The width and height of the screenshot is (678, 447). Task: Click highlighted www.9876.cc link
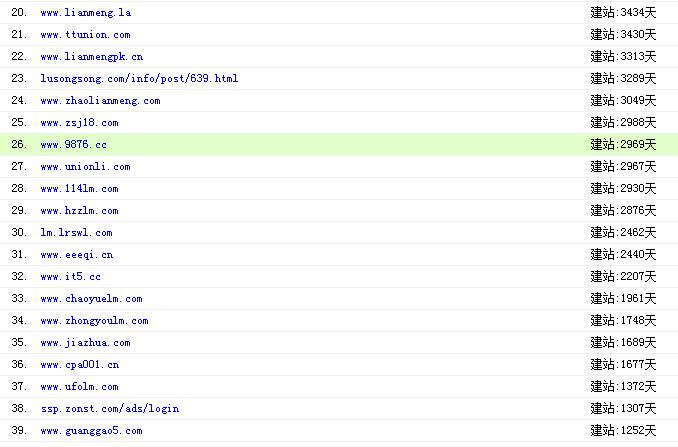tap(73, 145)
